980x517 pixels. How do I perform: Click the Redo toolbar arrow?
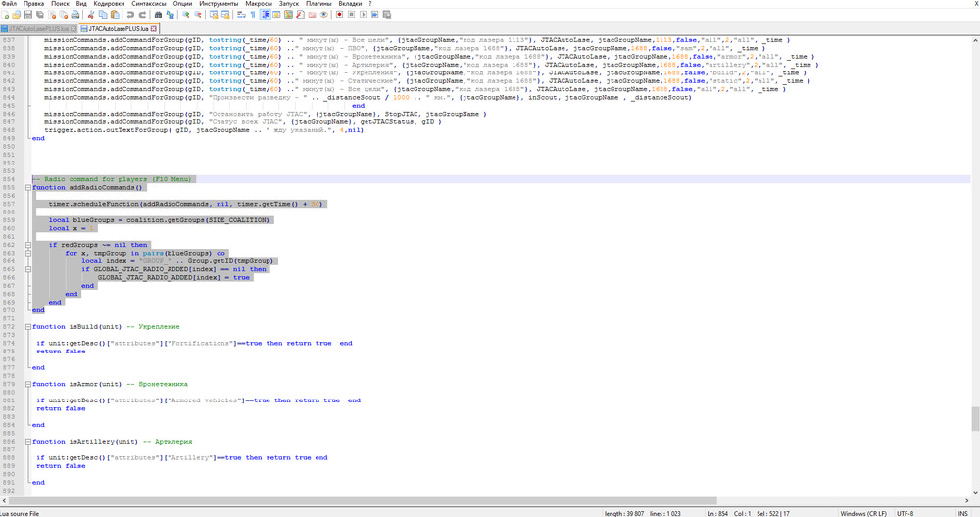[x=142, y=14]
